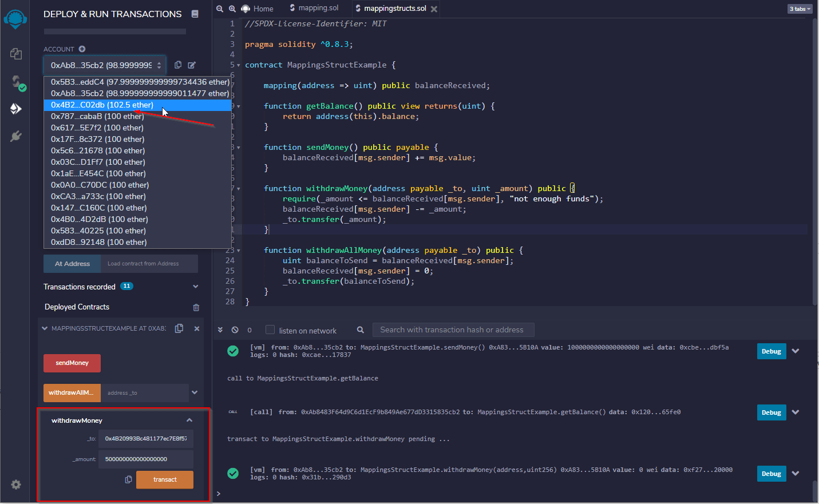Click the withdrawMoney _to address field
Viewport: 819px width, 504px height.
click(146, 439)
